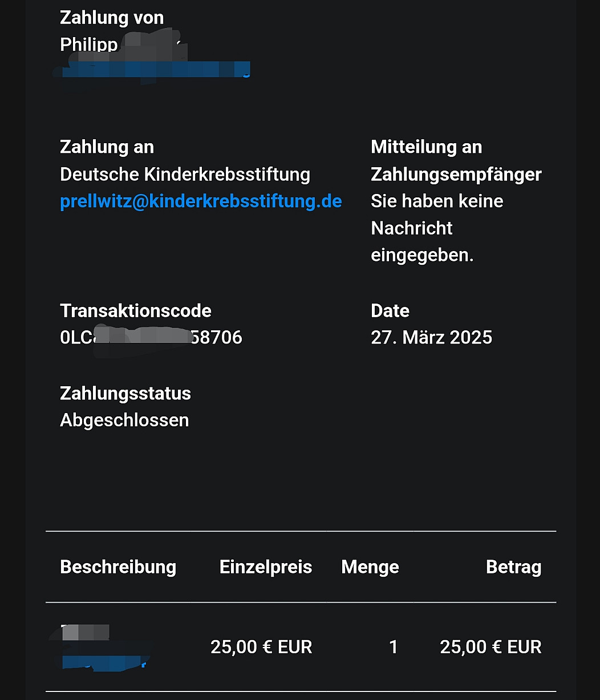The image size is (600, 700).
Task: Select the payer name Philipp
Action: coord(89,44)
